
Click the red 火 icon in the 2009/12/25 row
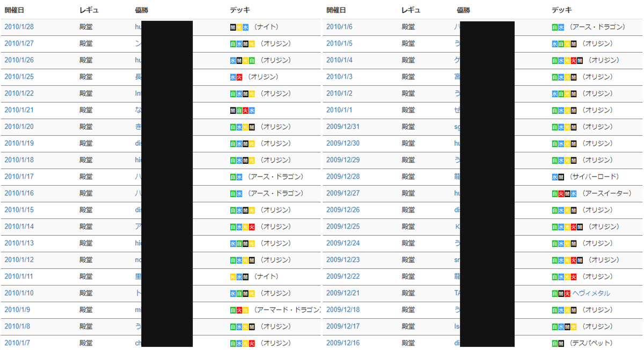point(574,227)
